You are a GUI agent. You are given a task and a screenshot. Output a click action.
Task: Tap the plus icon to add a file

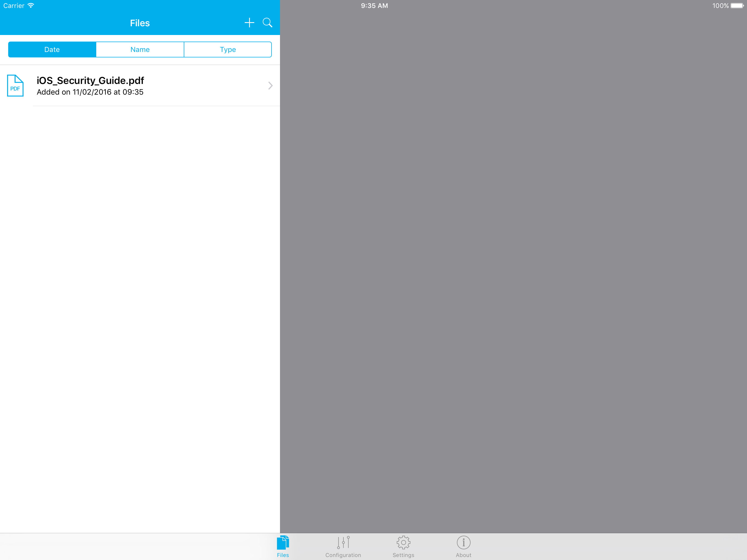coord(249,23)
